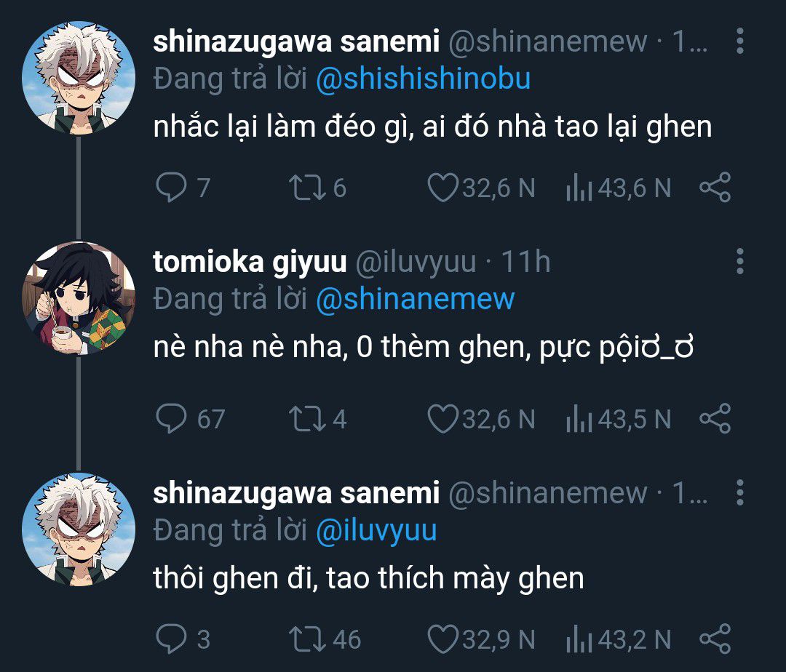Open reply icon on the first tweet
Screen dimensions: 786x672
tap(172, 188)
